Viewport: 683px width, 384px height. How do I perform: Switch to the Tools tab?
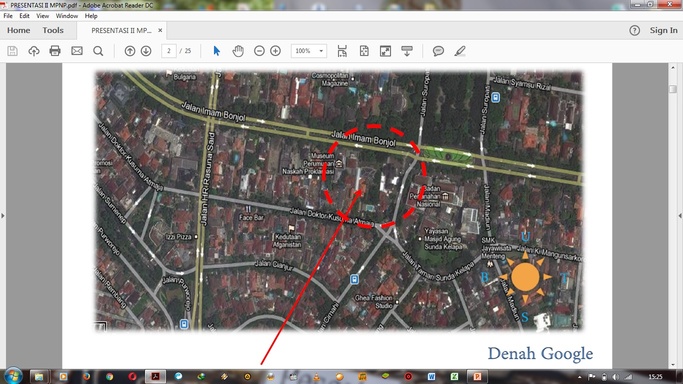53,30
